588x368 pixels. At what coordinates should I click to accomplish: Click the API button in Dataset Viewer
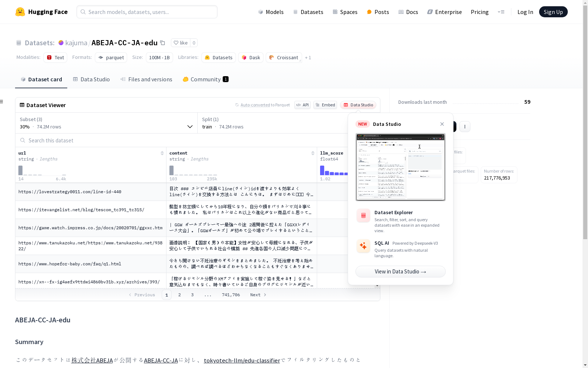(302, 105)
